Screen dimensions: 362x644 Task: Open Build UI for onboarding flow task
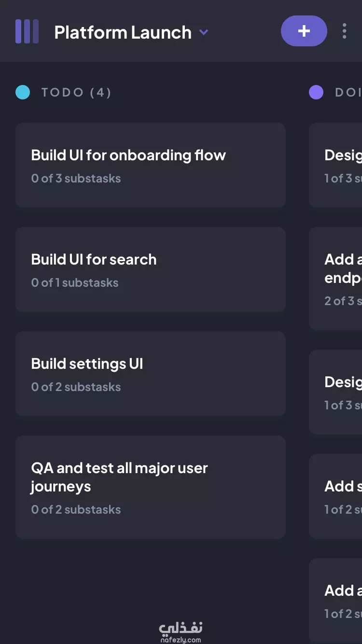click(x=151, y=165)
